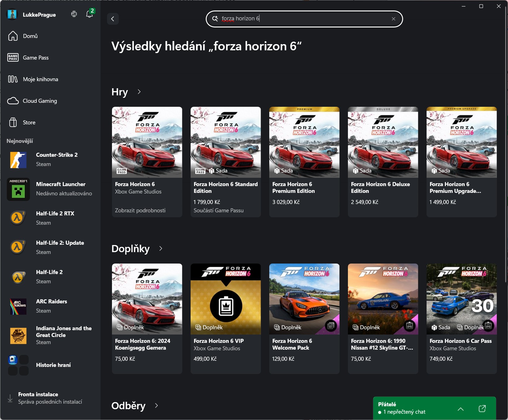Image resolution: width=508 pixels, height=420 pixels.
Task: Click the Sada bundle icon on Premium Edition
Action: coord(277,171)
